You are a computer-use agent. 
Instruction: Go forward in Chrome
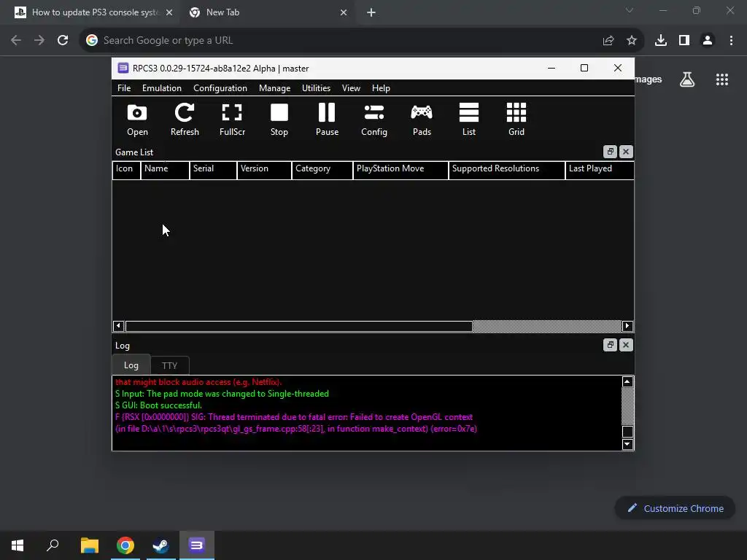[x=39, y=41]
